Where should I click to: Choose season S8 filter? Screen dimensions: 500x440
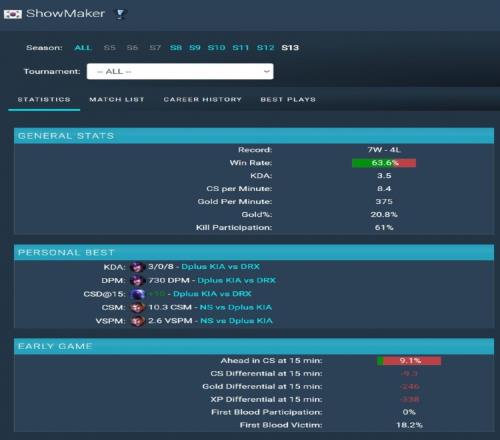176,48
